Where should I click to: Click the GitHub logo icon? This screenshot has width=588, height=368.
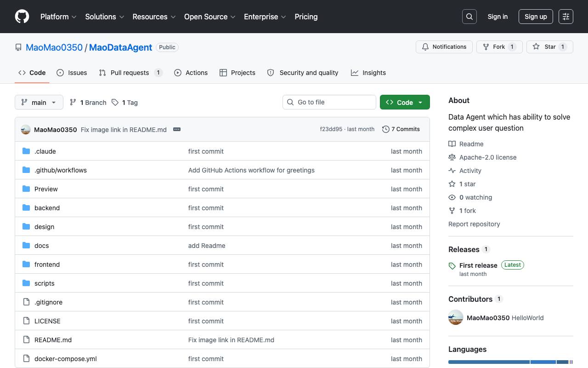[22, 17]
